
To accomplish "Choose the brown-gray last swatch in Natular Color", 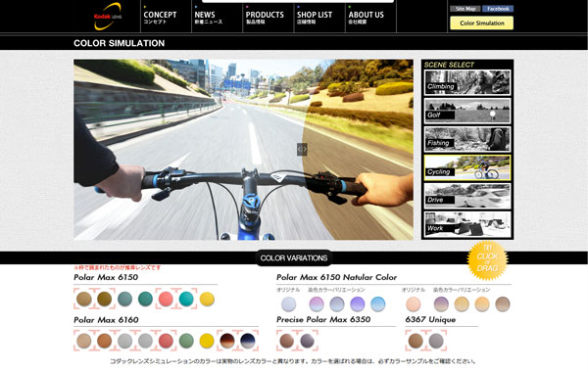I will click(x=503, y=303).
